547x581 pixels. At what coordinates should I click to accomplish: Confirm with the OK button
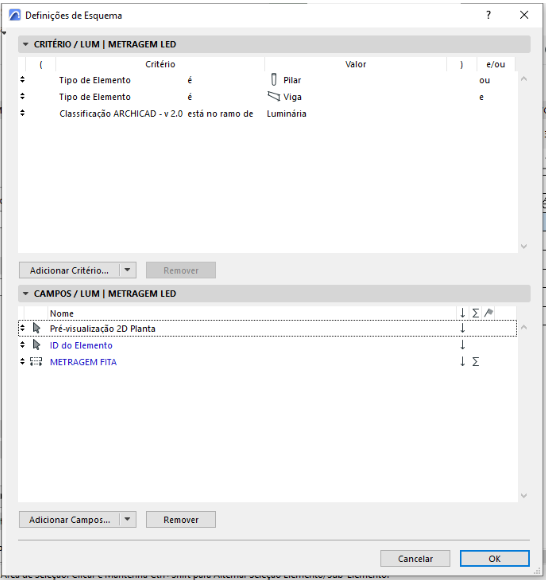[x=495, y=558]
